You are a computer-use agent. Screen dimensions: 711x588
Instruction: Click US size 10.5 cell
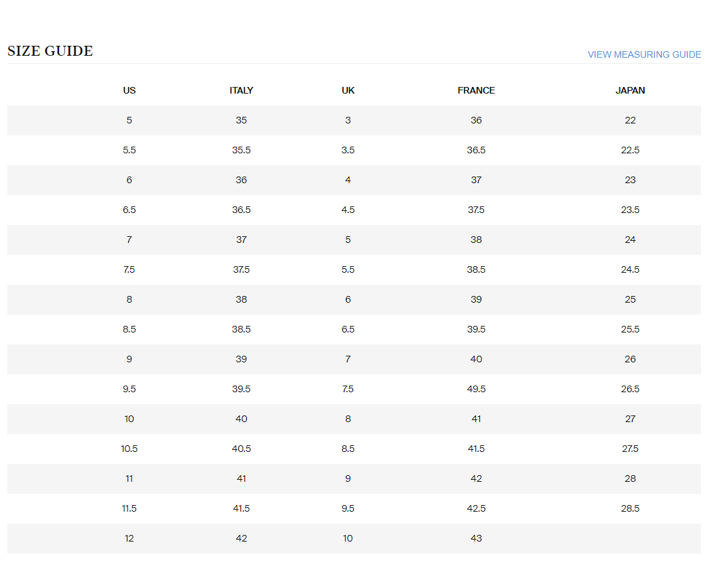coord(129,449)
